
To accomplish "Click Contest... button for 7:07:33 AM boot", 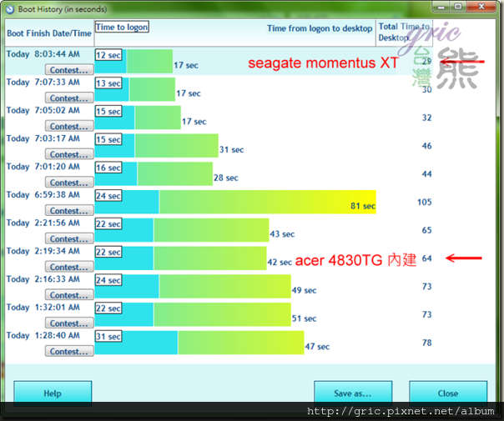I will [69, 98].
